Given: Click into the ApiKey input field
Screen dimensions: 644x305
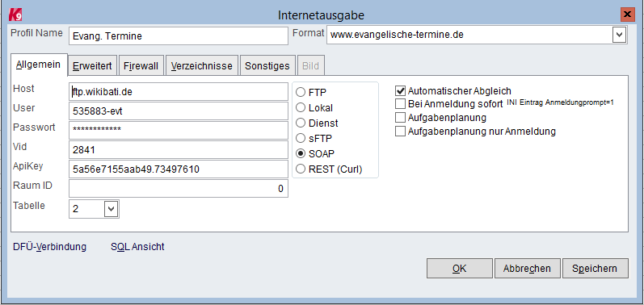Looking at the screenshot, I should click(179, 169).
